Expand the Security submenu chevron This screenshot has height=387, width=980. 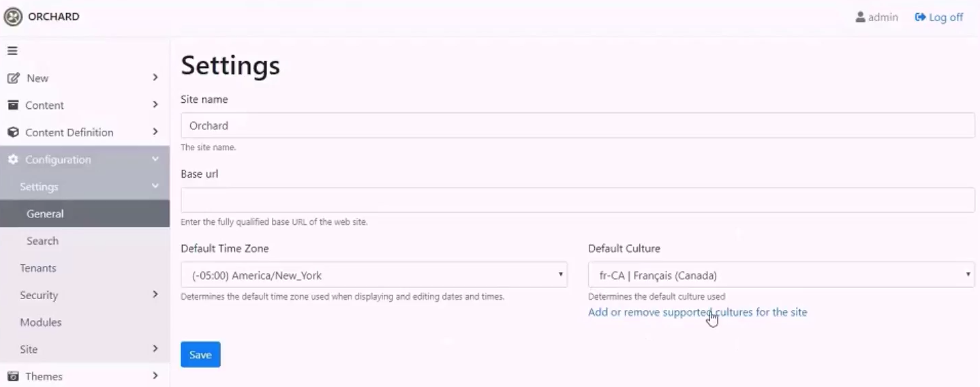[155, 294]
